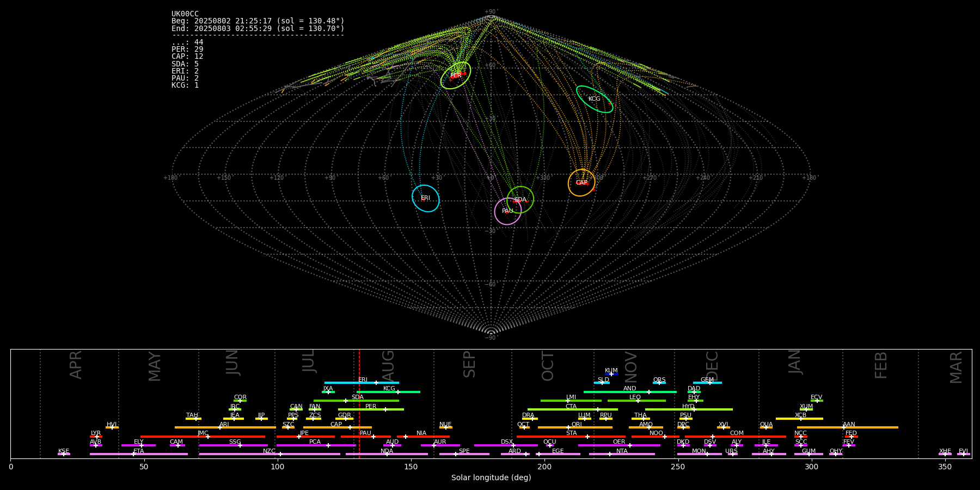This screenshot has width=980, height=490.
Task: Click the ARI shower bar in the timeline
Action: (x=225, y=427)
